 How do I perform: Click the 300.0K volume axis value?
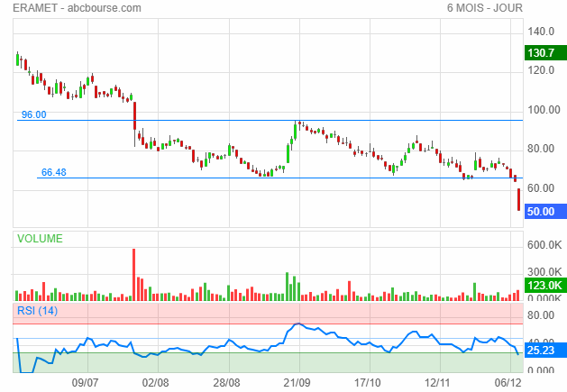[x=544, y=272]
